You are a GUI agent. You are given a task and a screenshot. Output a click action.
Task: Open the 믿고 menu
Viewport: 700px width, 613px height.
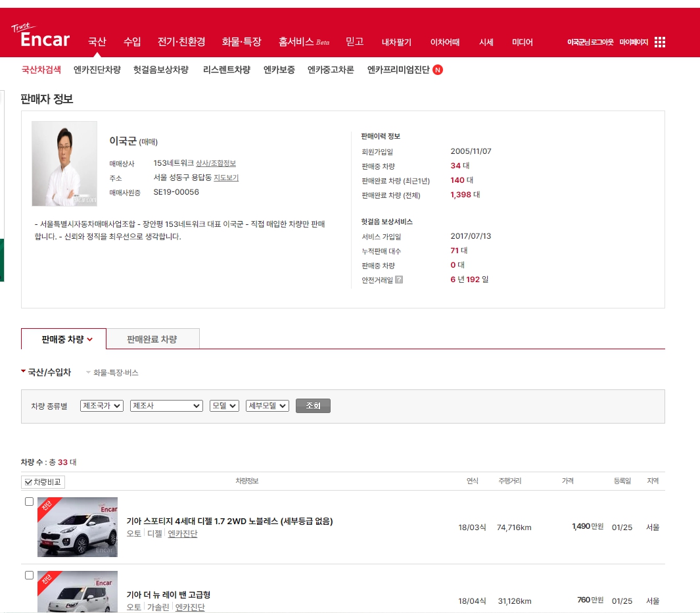[355, 42]
